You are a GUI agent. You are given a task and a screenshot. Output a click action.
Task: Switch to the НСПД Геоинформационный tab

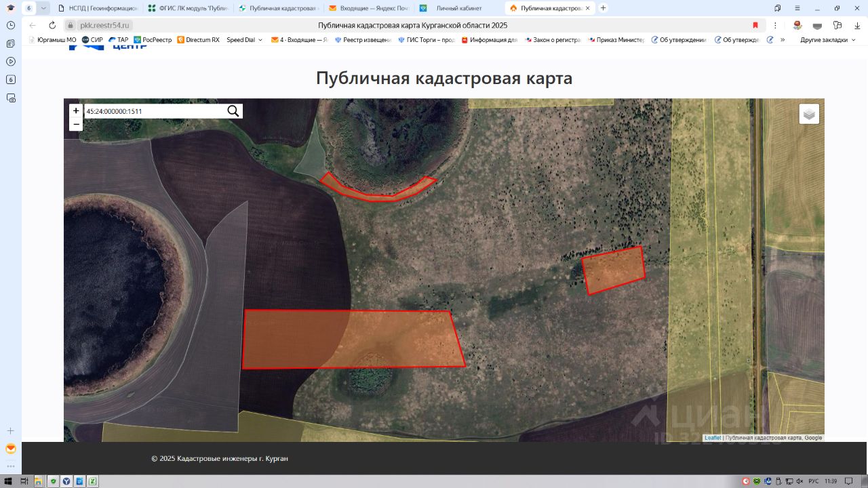coord(98,8)
